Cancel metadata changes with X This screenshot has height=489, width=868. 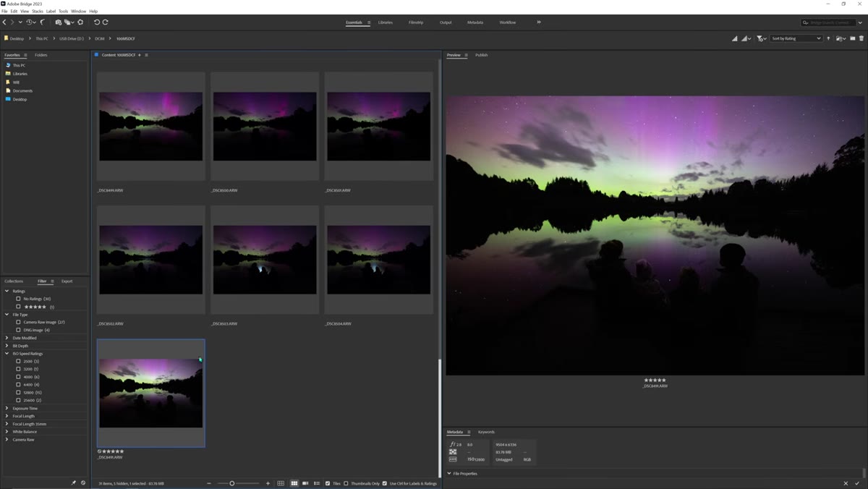point(846,483)
